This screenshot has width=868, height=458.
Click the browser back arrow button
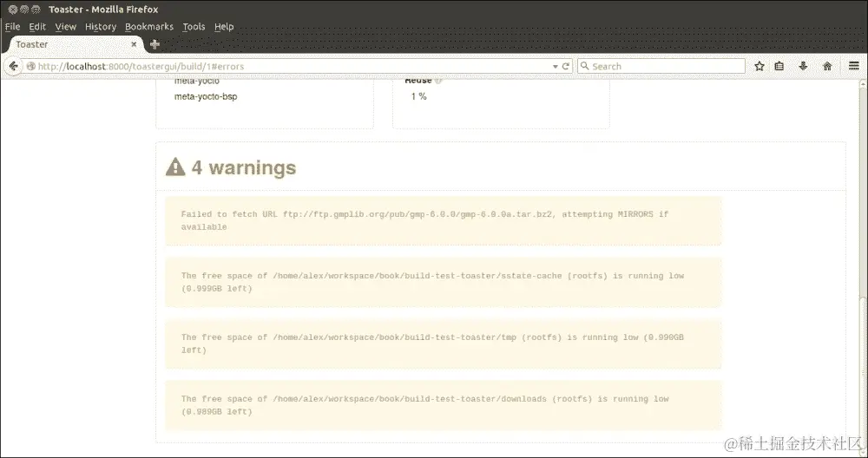point(13,67)
